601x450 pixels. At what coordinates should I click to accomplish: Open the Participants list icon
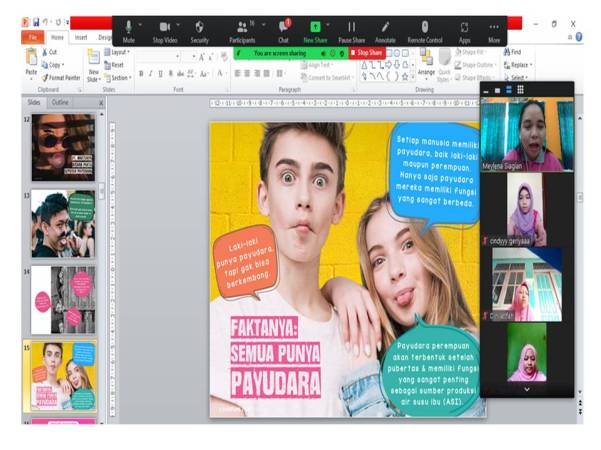242,27
